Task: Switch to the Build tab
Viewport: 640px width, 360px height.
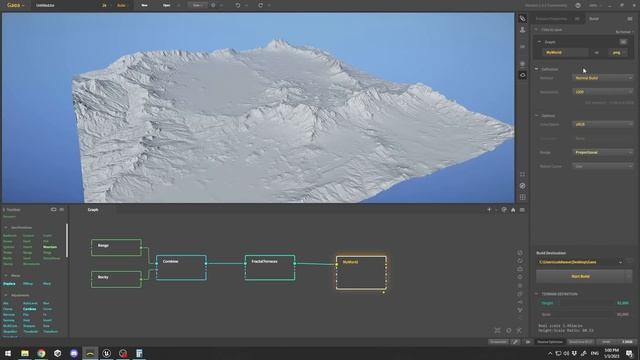Action: pyautogui.click(x=594, y=19)
